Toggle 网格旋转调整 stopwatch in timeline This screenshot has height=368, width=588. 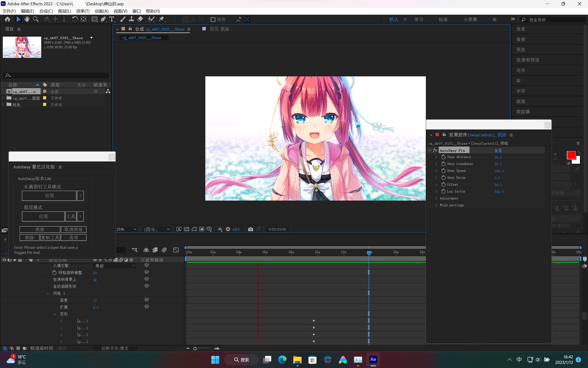(x=54, y=273)
